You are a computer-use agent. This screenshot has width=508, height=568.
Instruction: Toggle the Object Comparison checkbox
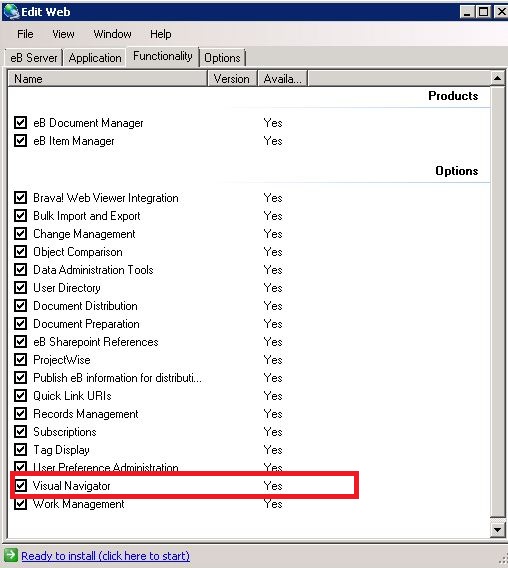[x=21, y=251]
